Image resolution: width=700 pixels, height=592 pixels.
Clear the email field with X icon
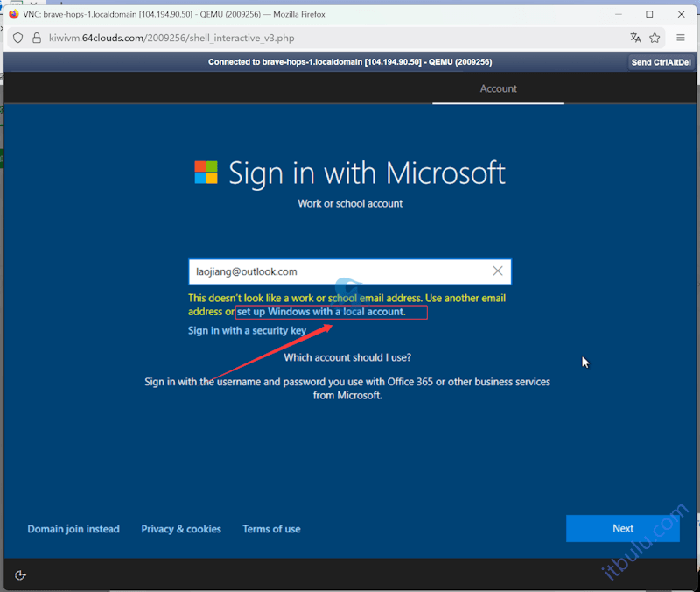(498, 271)
